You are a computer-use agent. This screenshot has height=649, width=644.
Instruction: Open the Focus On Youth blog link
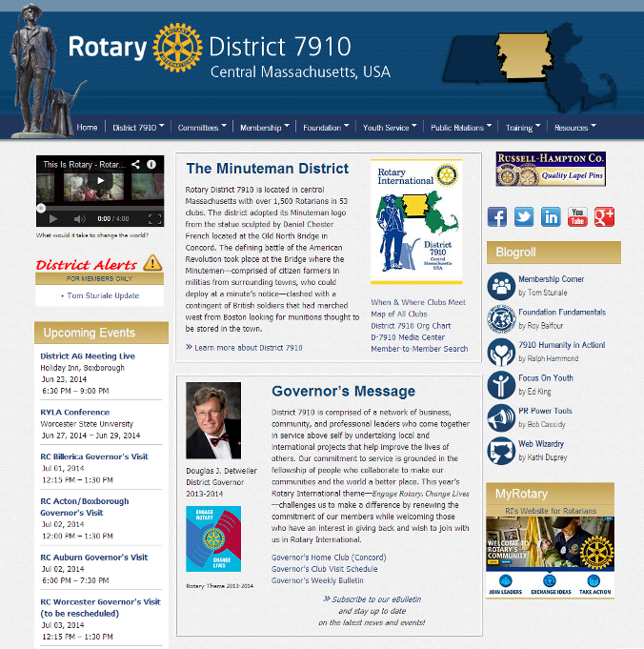(x=546, y=378)
